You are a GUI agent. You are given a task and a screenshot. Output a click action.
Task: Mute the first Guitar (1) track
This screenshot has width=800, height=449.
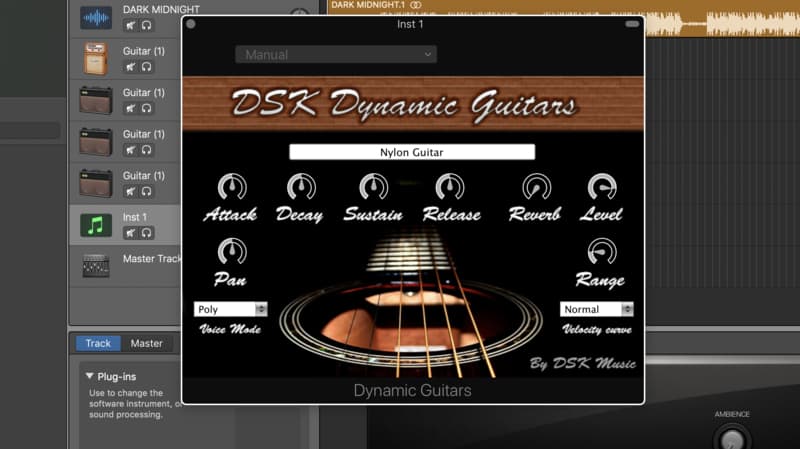click(x=131, y=66)
